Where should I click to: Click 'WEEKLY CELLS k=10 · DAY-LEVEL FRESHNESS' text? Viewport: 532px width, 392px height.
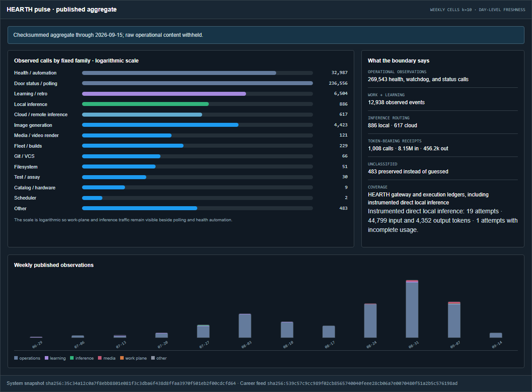(x=477, y=9)
